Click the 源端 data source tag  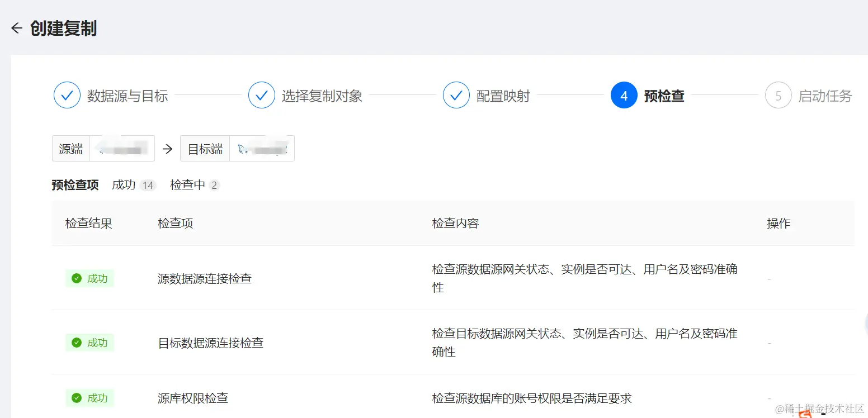pos(103,149)
